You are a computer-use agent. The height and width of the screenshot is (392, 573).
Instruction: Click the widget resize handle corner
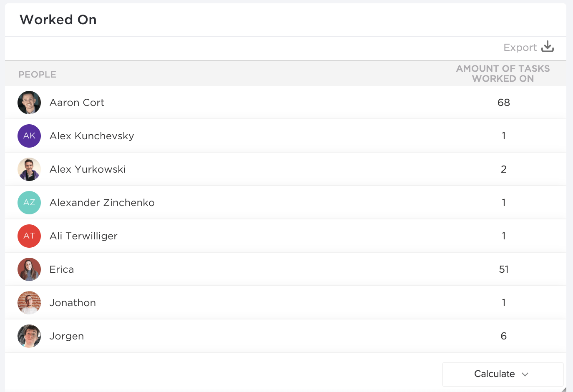[x=564, y=389]
